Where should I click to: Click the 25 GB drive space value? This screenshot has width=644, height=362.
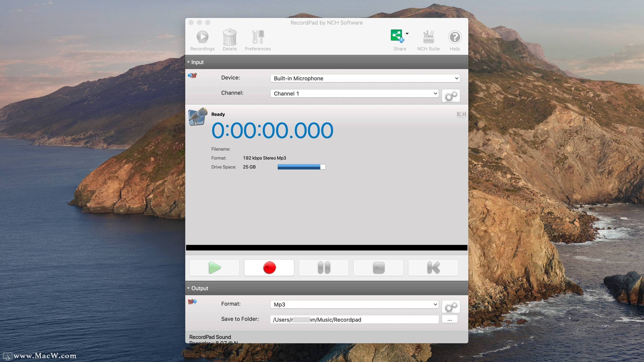249,167
